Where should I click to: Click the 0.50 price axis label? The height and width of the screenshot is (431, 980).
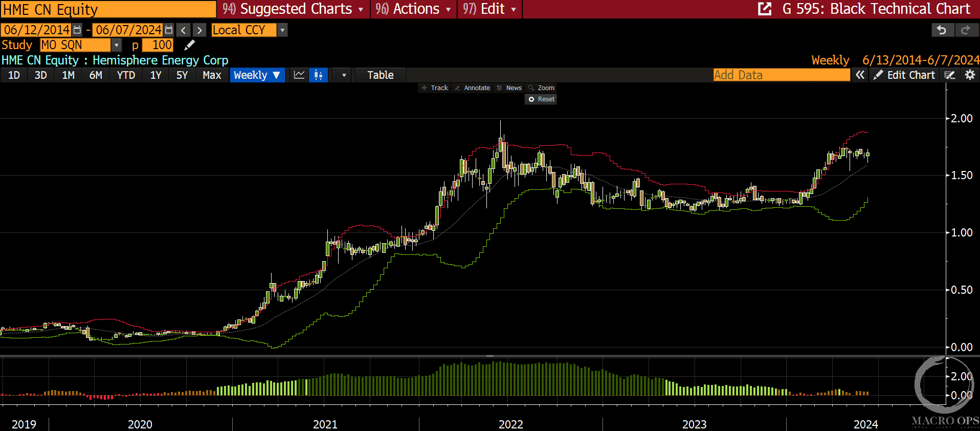pyautogui.click(x=962, y=290)
